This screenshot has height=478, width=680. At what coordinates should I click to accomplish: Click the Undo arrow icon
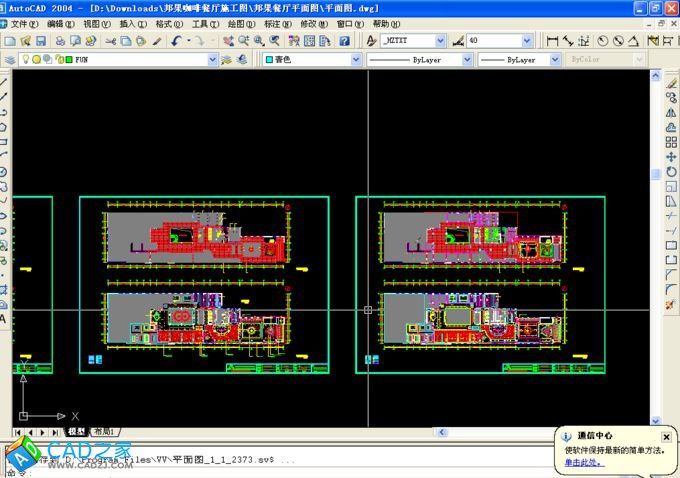coord(177,41)
